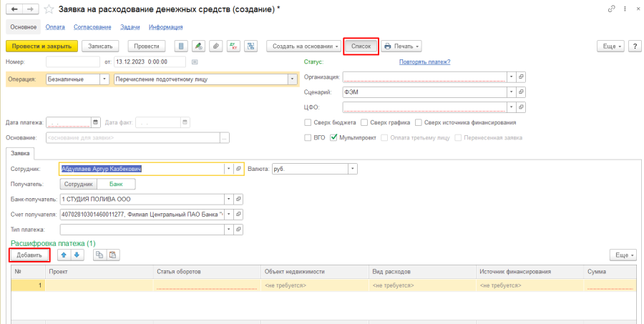Open the calendar picker for Дата платежа
Viewport: 644px width, 324px height.
point(95,122)
